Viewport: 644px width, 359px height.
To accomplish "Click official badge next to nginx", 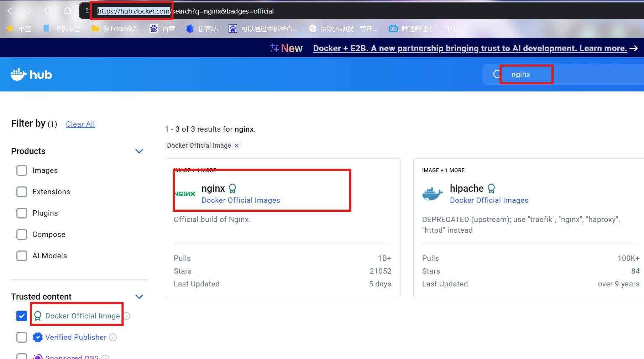I will [232, 189].
